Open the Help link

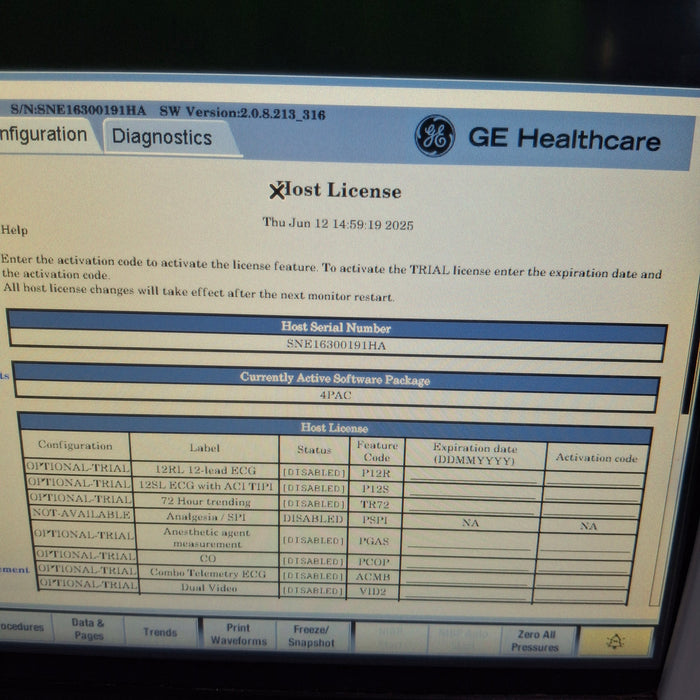click(x=14, y=230)
